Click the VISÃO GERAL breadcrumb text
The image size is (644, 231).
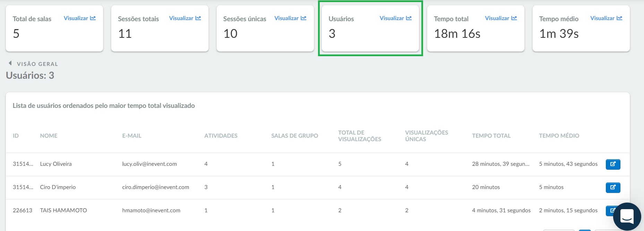point(37,64)
